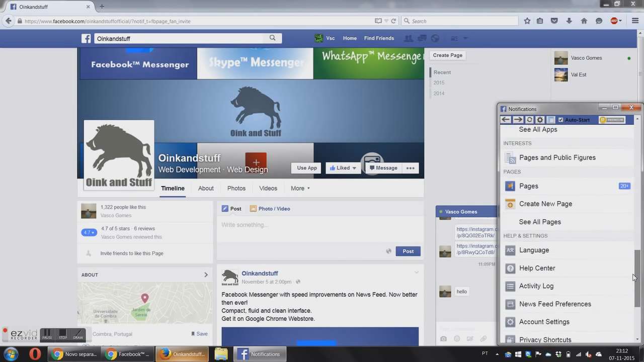Jump to 2015 in page timeline
644x362 pixels.
tap(439, 82)
